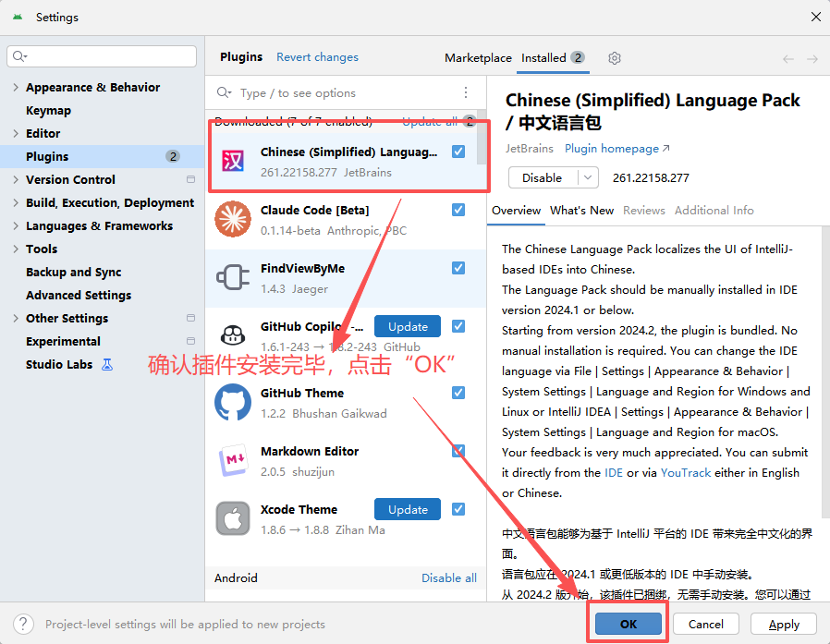Image resolution: width=830 pixels, height=644 pixels.
Task: Toggle the Markdown Editor checkbox
Action: [x=458, y=451]
